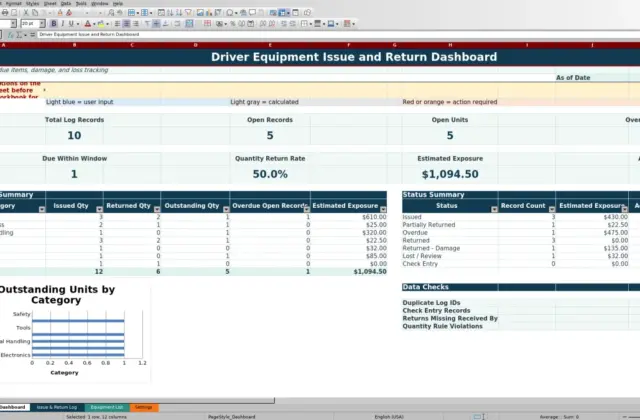Switch to the Settings sheet tab

click(144, 407)
